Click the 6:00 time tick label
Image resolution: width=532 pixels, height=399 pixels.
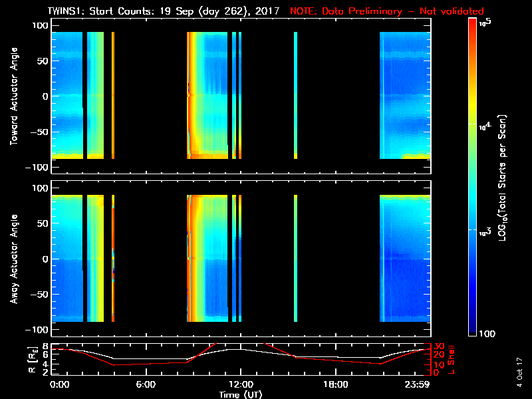(146, 384)
